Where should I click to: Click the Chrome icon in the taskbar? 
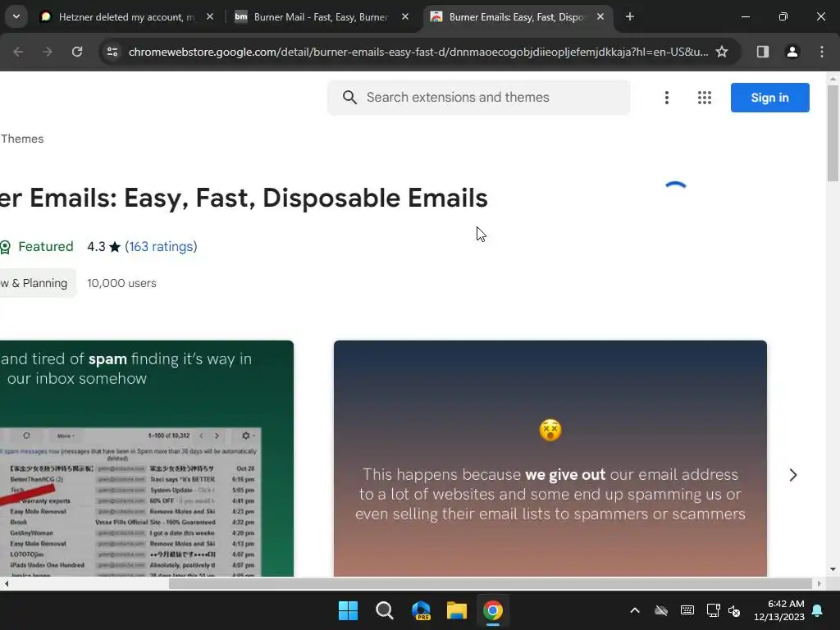493,610
